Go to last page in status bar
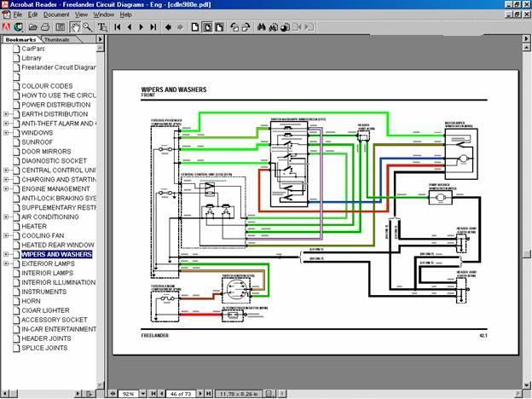This screenshot has width=532, height=399. (209, 394)
